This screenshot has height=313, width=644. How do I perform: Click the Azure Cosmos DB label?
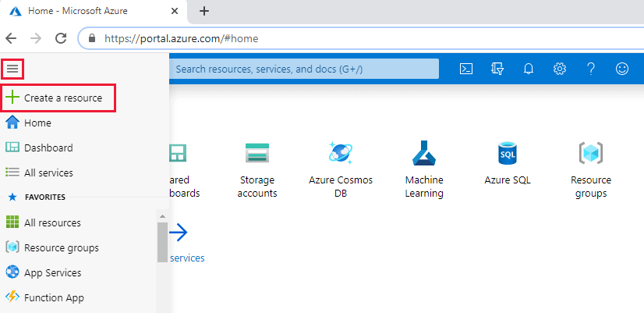click(341, 187)
